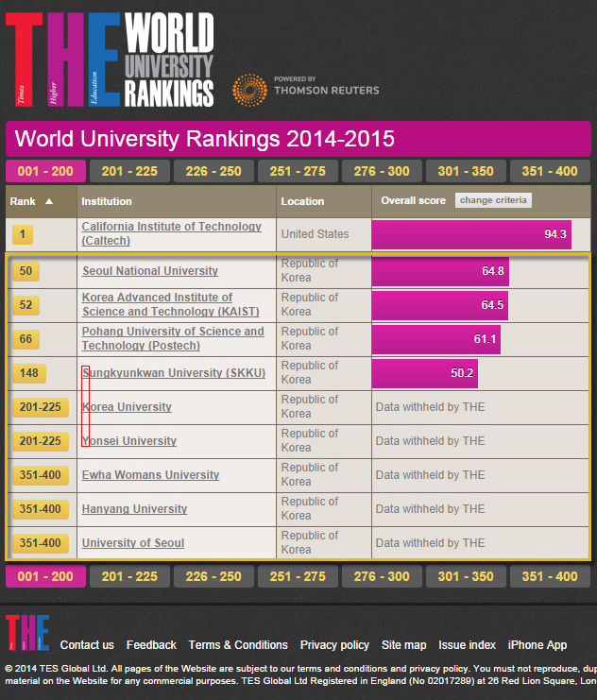Open the bottom 201 - 225 tab
The width and height of the screenshot is (597, 700).
129,576
